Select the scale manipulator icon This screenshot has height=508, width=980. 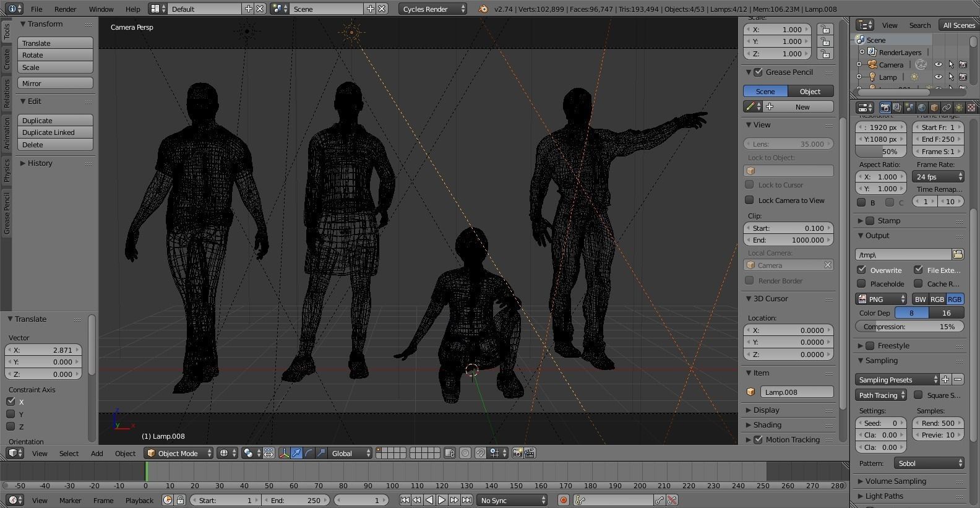coord(321,454)
